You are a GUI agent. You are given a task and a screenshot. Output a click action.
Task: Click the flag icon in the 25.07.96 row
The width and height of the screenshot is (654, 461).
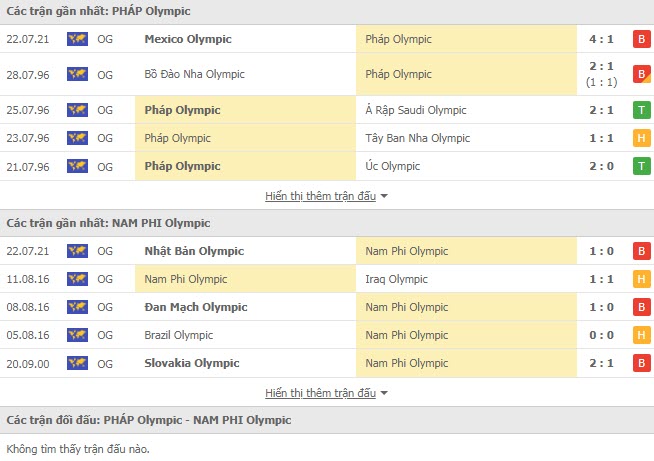tap(77, 110)
